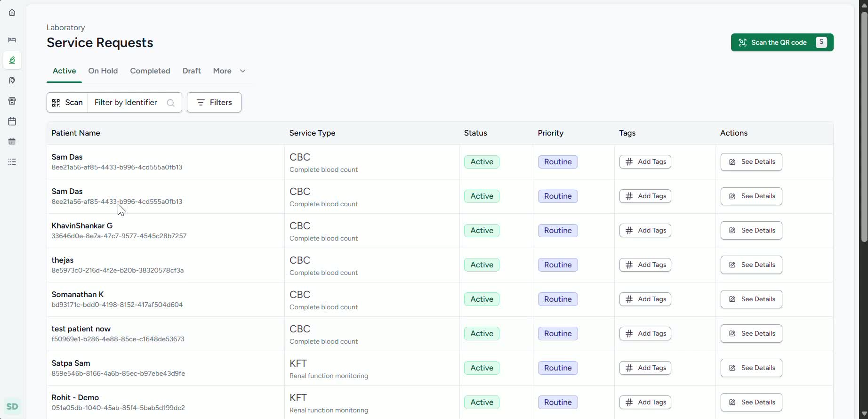The height and width of the screenshot is (419, 868).
Task: Open the store icon in sidebar
Action: pos(12,101)
